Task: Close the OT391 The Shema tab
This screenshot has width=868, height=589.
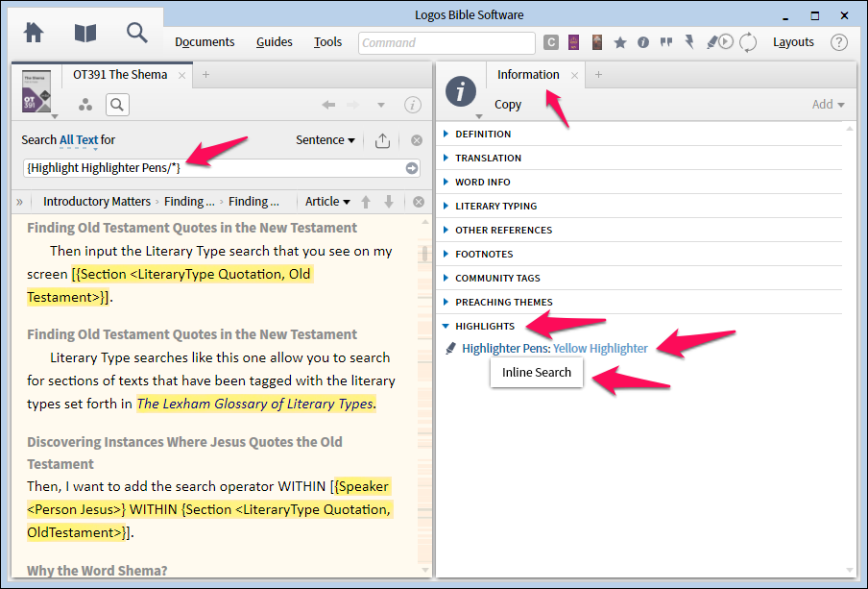Action: click(x=181, y=75)
